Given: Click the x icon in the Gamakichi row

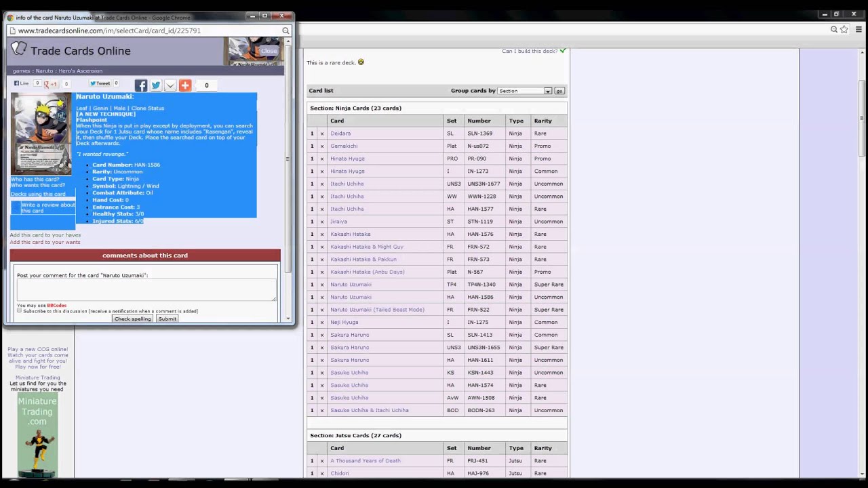Looking at the screenshot, I should pyautogui.click(x=322, y=146).
